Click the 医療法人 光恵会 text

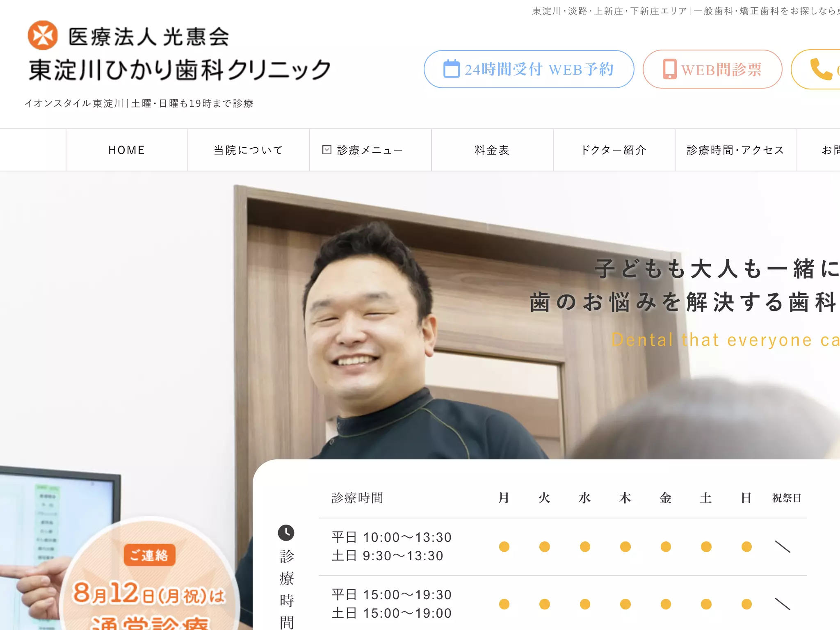pos(148,37)
